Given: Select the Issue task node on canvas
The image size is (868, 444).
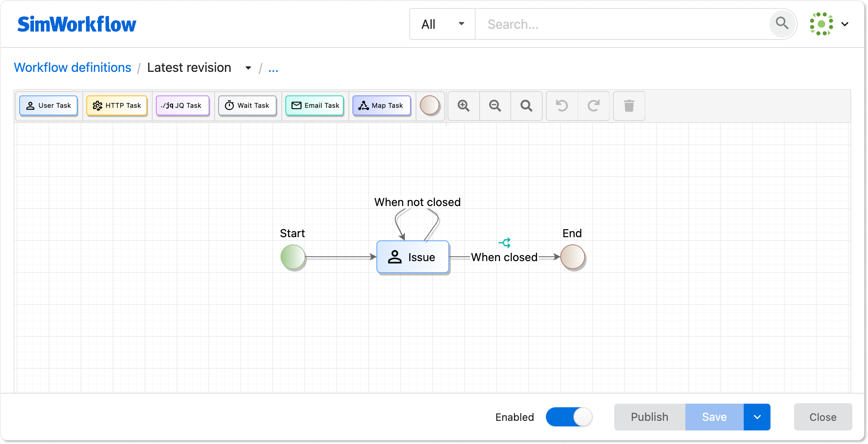Looking at the screenshot, I should point(413,257).
